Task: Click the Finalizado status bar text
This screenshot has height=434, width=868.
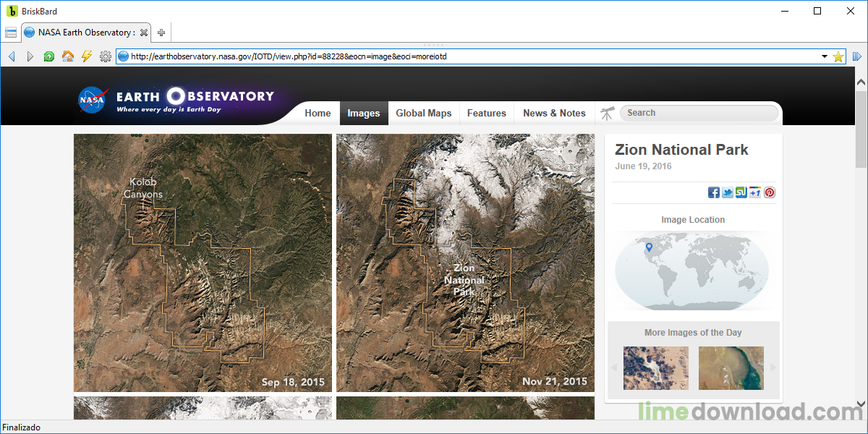Action: click(22, 427)
